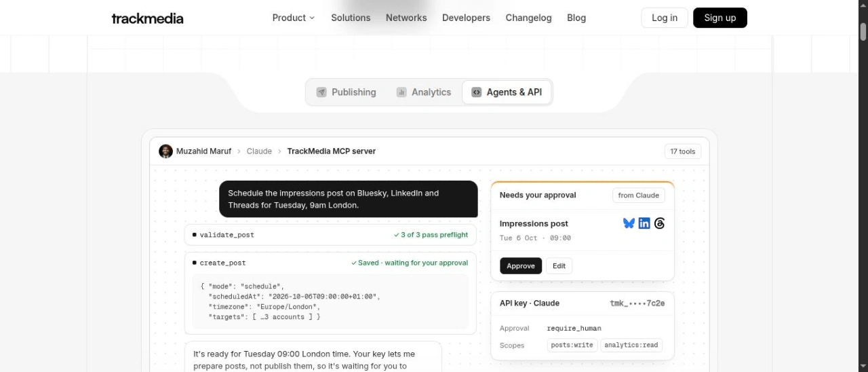Switch to the Publishing tab
868x372 pixels.
(346, 92)
